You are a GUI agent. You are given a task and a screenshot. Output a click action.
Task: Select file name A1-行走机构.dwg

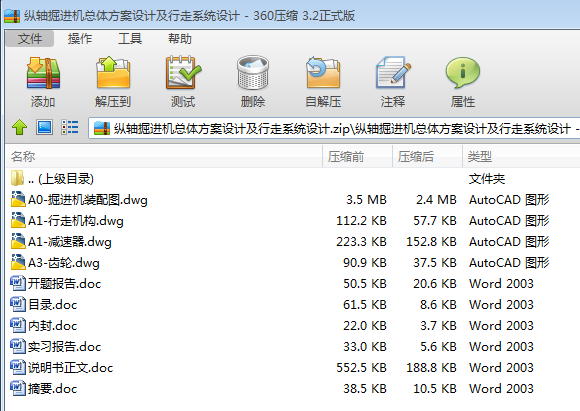pos(75,221)
